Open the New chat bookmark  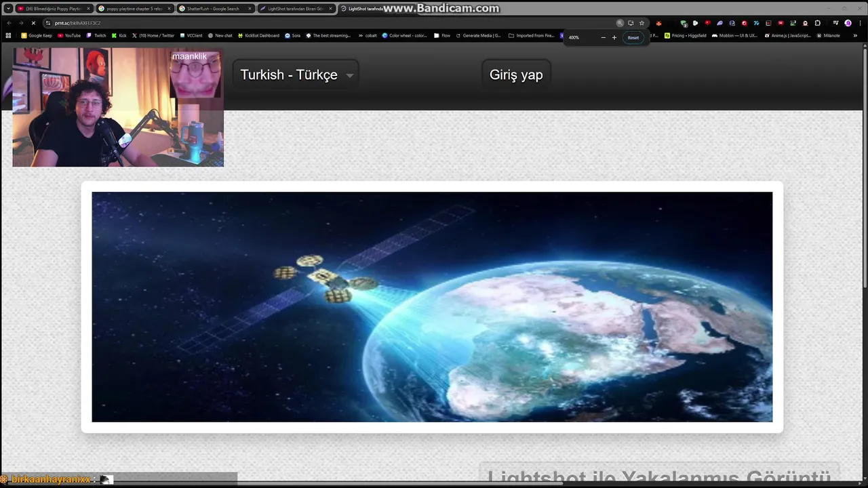220,35
